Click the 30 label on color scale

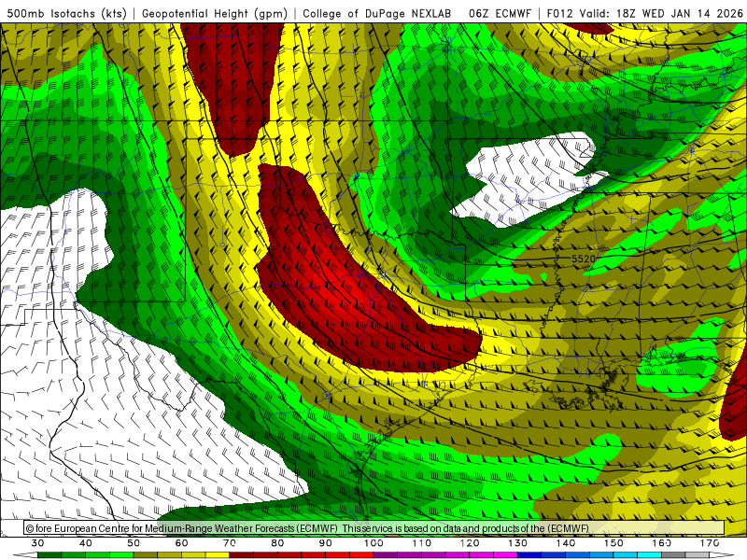point(37,543)
